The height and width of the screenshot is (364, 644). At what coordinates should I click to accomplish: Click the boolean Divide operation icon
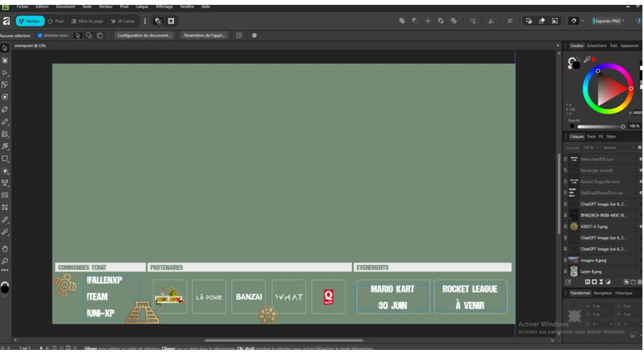pyautogui.click(x=454, y=21)
